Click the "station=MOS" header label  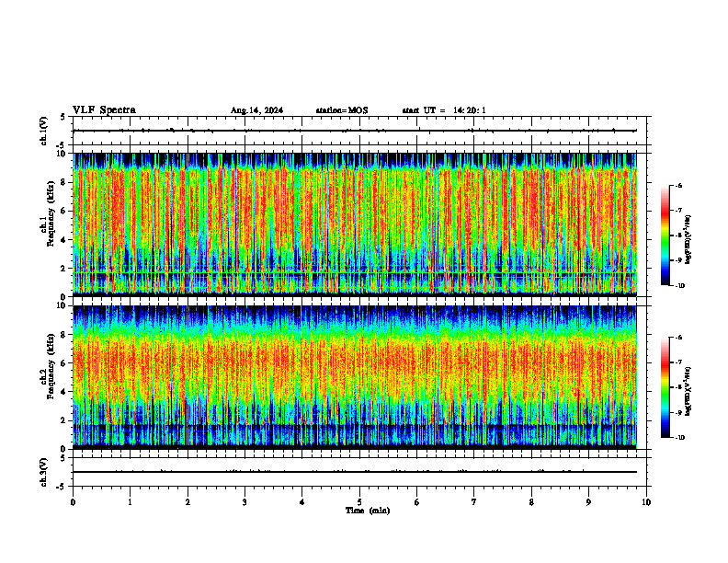click(342, 110)
